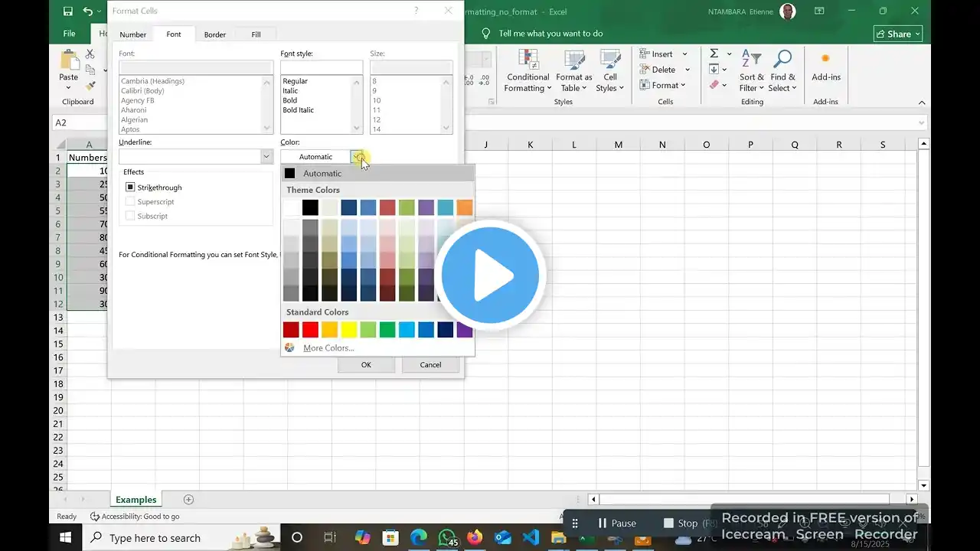Open Format as Table gallery
Image resolution: width=980 pixels, height=551 pixels.
pyautogui.click(x=573, y=61)
